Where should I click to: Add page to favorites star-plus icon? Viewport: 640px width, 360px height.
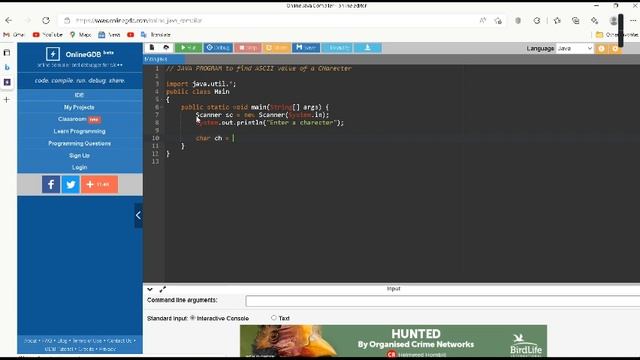click(498, 20)
